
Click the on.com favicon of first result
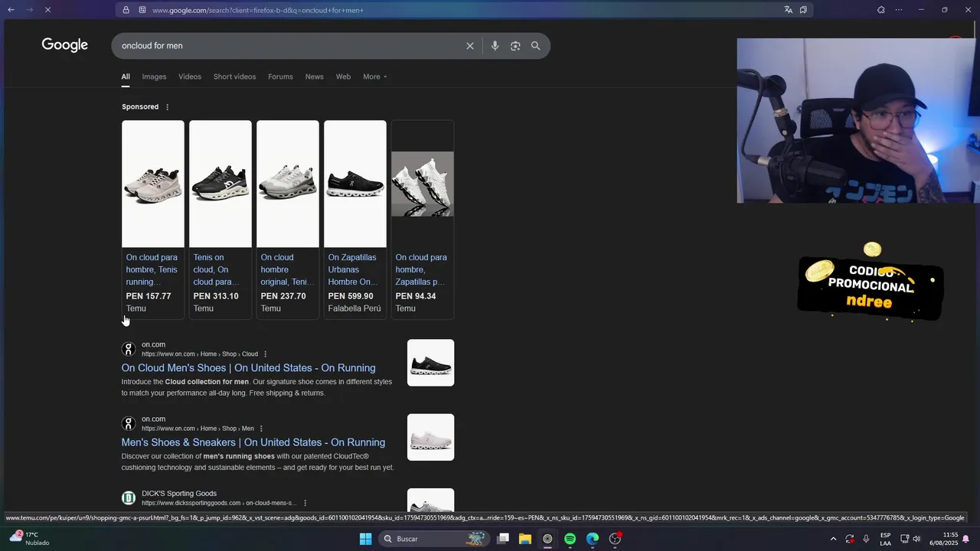129,349
